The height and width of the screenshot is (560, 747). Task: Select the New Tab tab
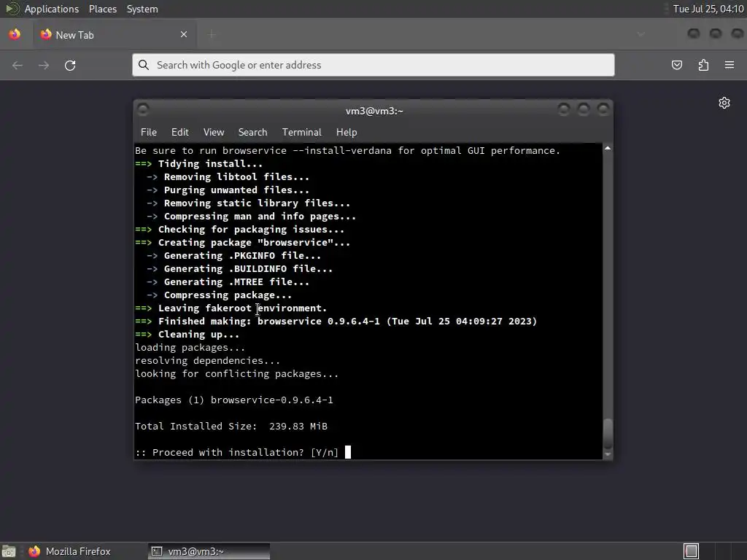[115, 34]
